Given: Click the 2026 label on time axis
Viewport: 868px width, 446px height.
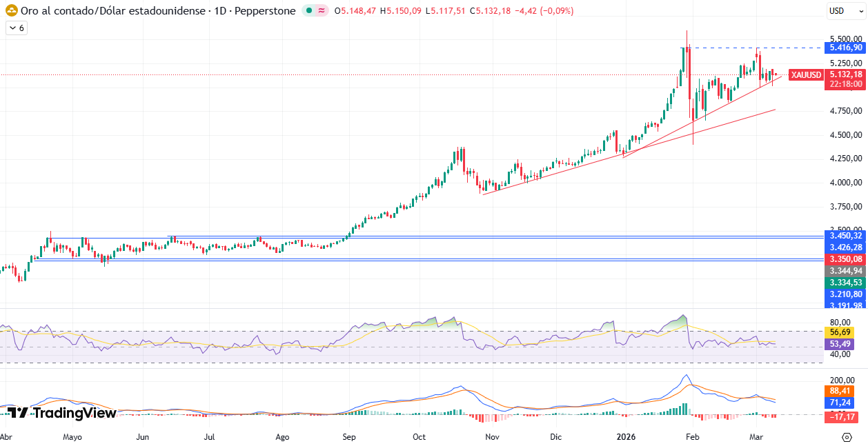Looking at the screenshot, I should point(627,437).
